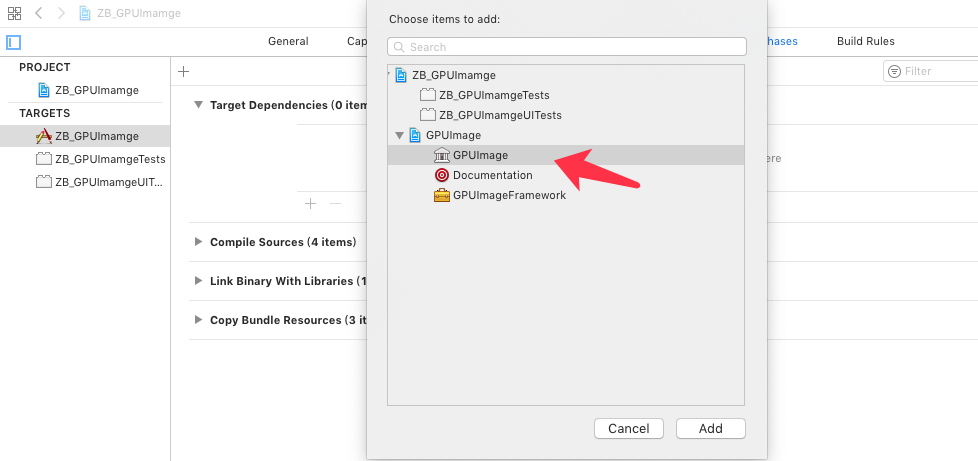
Task: Click plus button under Target Dependencies
Action: tap(310, 203)
